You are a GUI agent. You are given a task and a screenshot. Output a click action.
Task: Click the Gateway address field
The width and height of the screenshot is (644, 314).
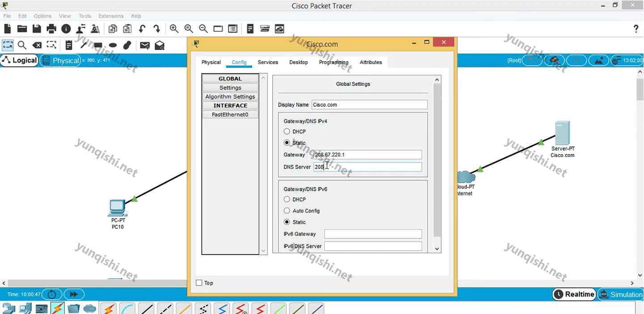368,155
